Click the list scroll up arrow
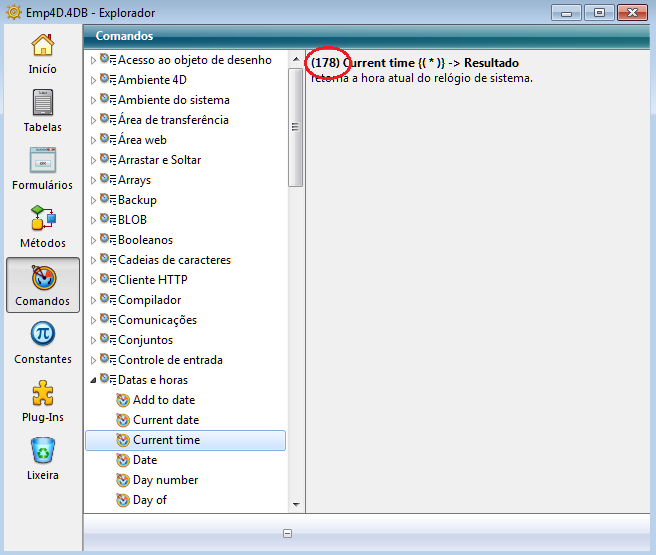 296,59
